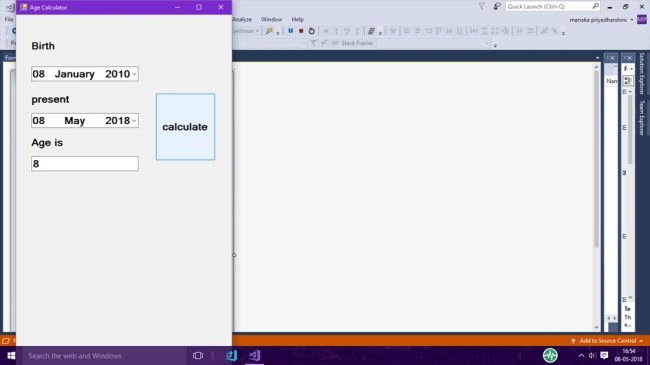Click the Search the web and Windows box

(104, 356)
